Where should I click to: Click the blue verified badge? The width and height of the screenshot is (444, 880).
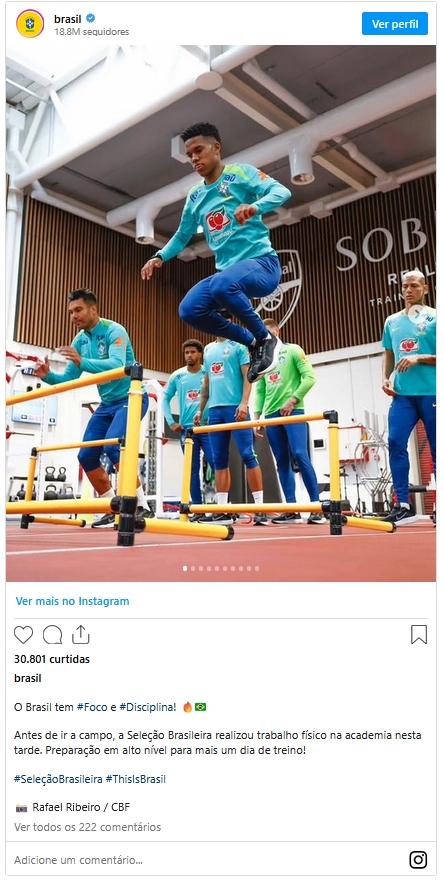tap(90, 18)
